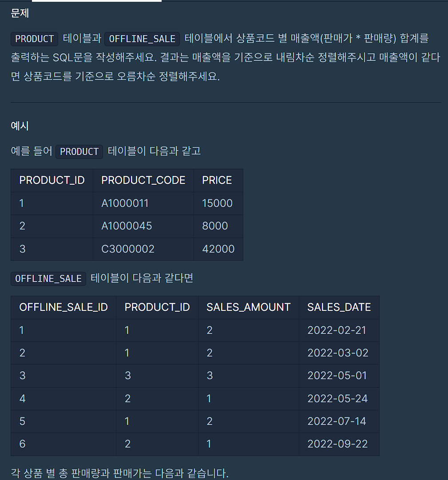Viewport: 448px width, 480px height.
Task: Click the A1000045 product code cell
Action: (143, 226)
